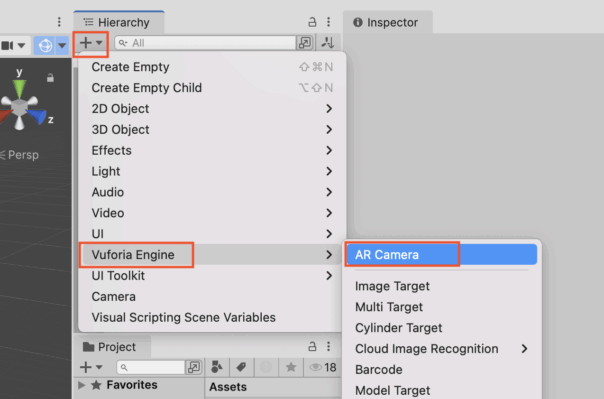The height and width of the screenshot is (399, 604).
Task: Click the scene gizmo green Y axis
Action: tap(19, 87)
